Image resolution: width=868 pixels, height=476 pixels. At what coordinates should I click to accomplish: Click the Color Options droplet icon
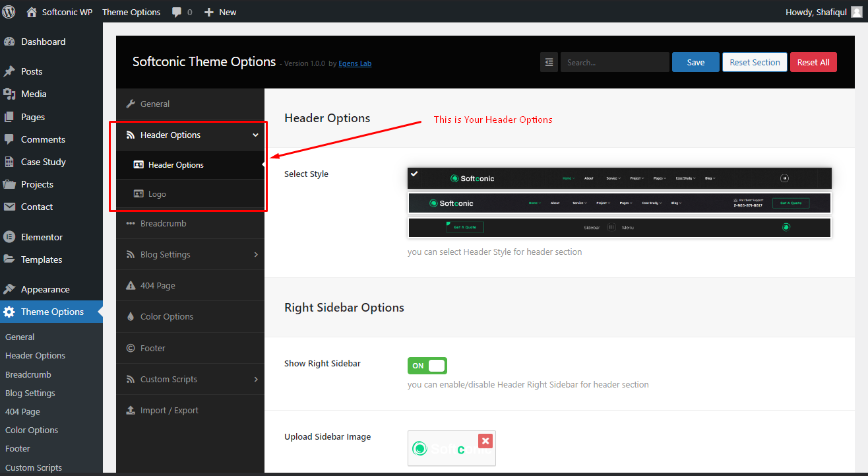[x=130, y=316]
